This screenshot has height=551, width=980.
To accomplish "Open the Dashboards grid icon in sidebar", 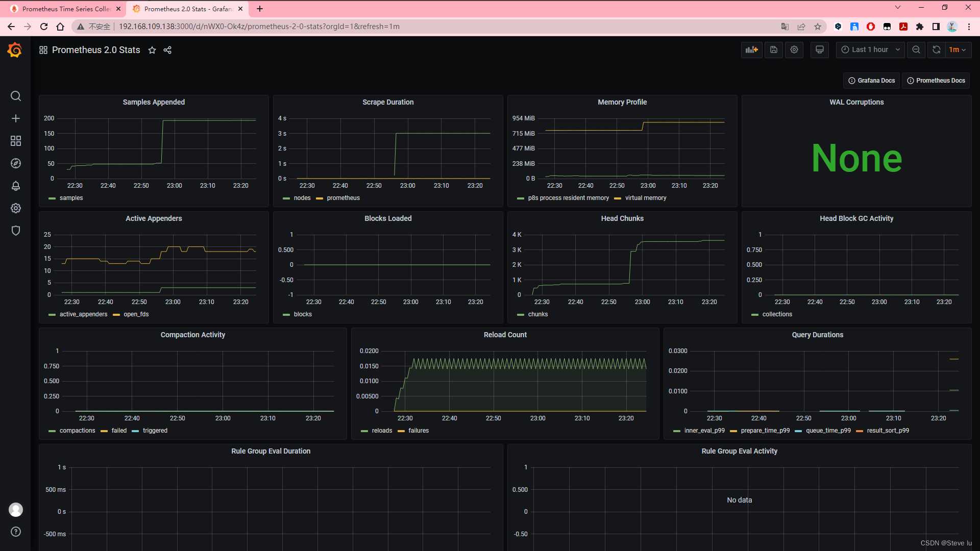I will [x=16, y=141].
